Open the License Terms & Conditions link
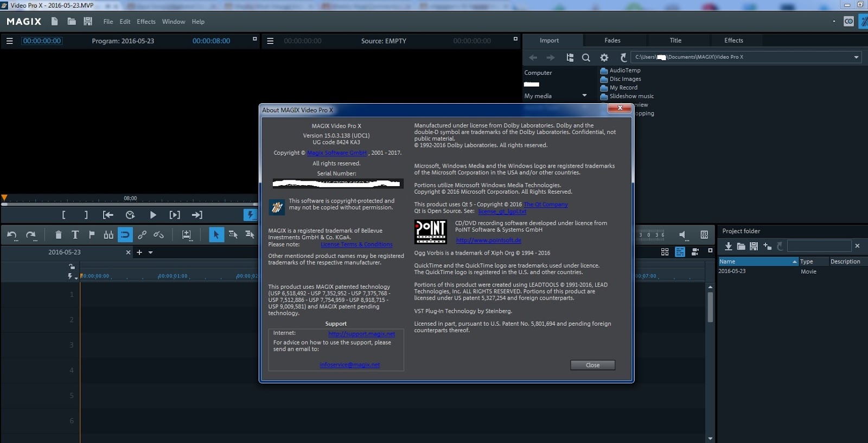 pyautogui.click(x=356, y=245)
